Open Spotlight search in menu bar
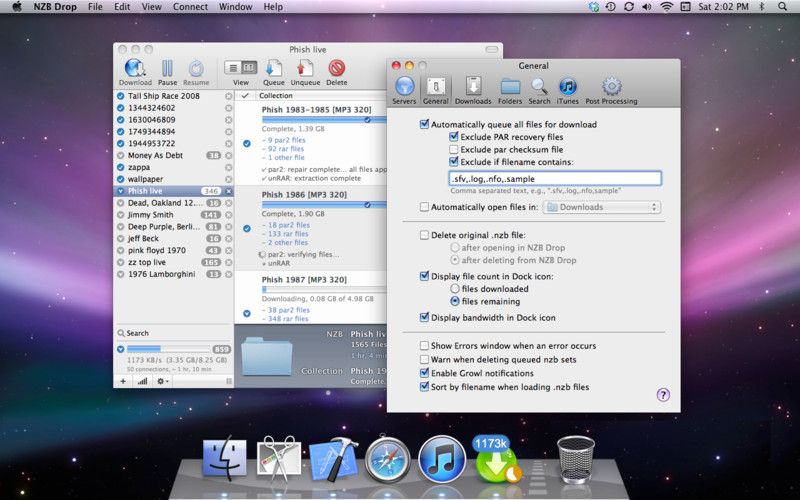Image resolution: width=800 pixels, height=500 pixels. 782,7
